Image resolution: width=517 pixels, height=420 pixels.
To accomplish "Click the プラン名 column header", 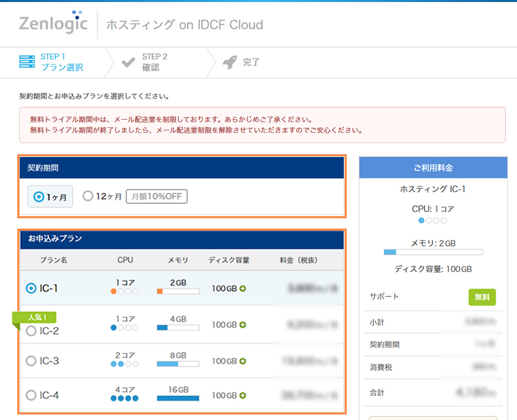I will tap(54, 260).
